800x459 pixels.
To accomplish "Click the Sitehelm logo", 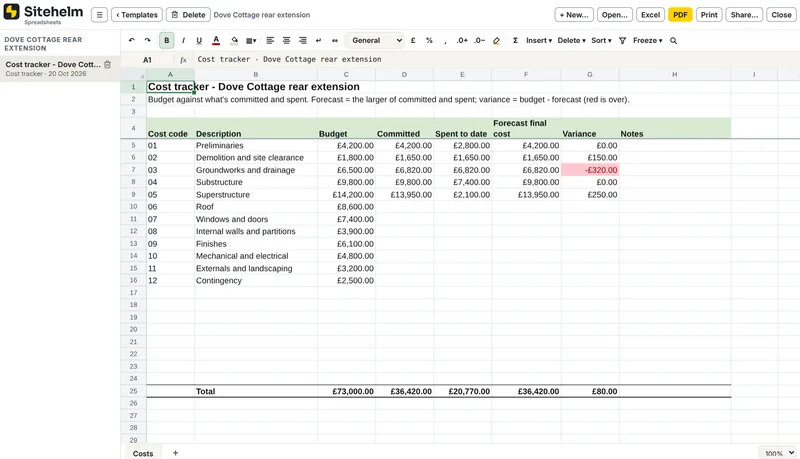I will (43, 13).
